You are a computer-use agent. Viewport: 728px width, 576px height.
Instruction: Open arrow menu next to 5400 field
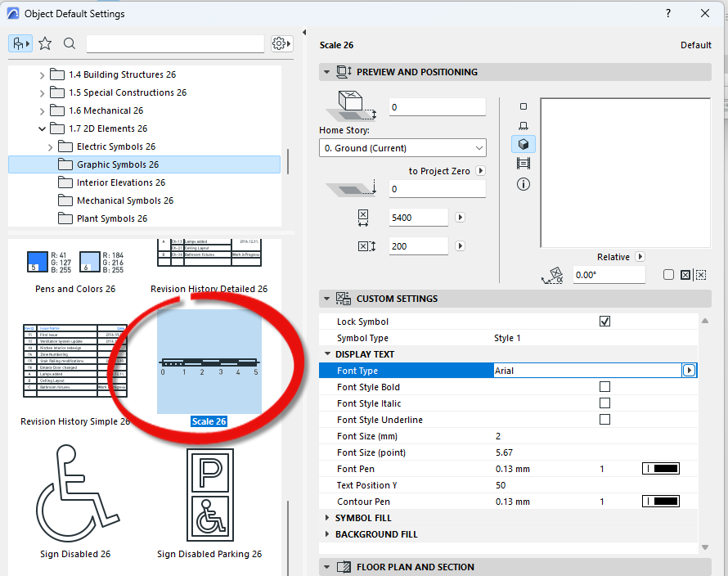460,218
